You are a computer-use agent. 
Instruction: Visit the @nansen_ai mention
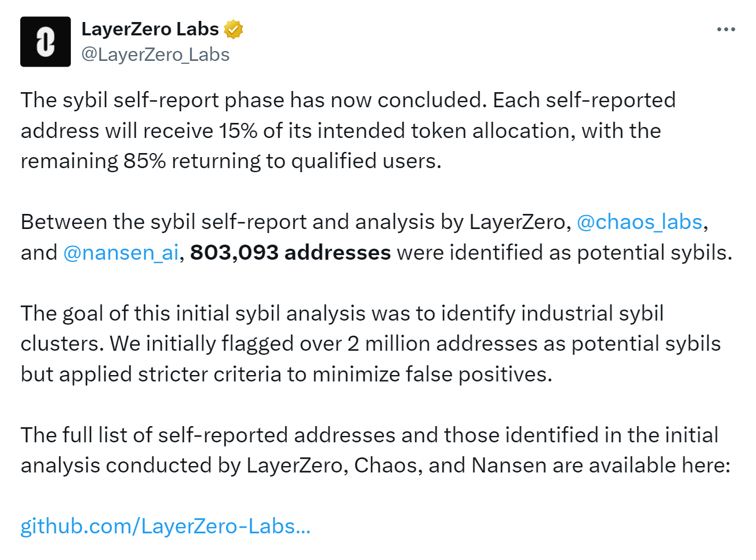121,253
